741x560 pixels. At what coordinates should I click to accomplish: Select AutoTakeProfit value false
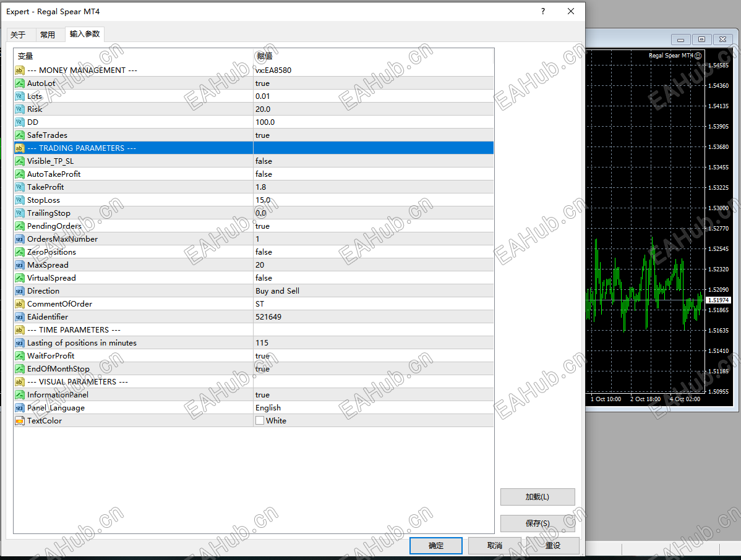pos(263,174)
